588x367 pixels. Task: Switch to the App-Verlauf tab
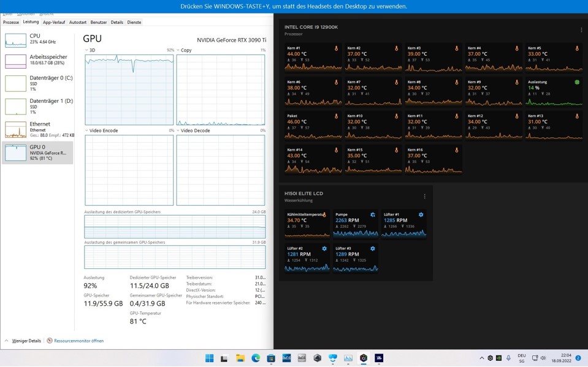click(x=53, y=23)
